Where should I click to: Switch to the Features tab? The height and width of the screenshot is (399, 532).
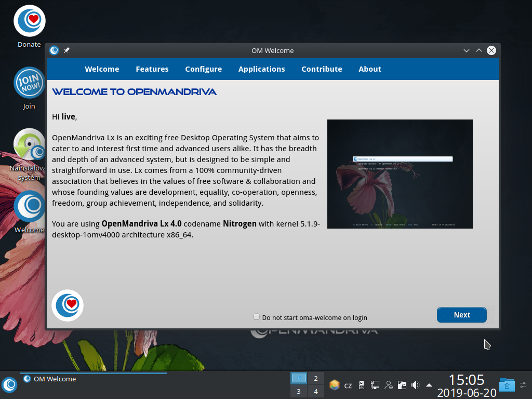152,69
